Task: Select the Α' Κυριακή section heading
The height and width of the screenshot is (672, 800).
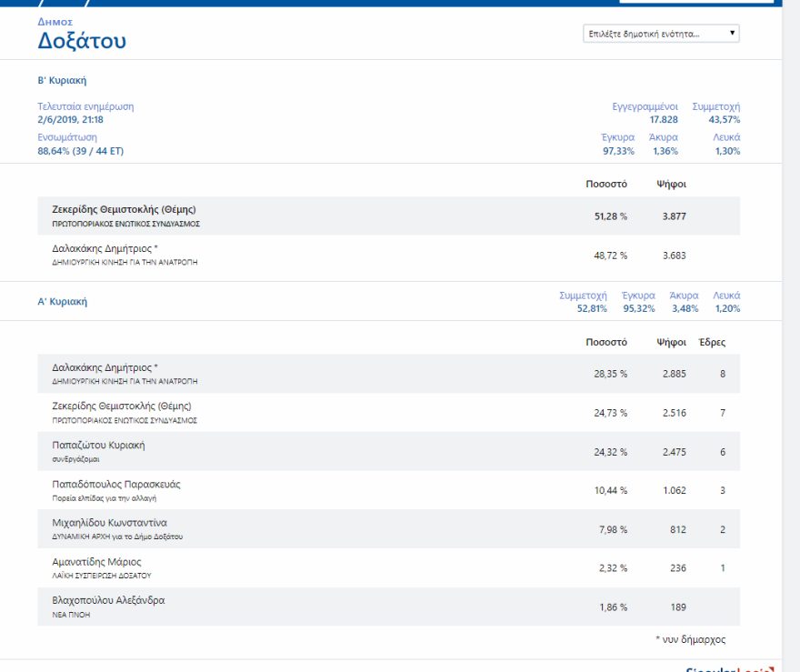Action: tap(62, 301)
